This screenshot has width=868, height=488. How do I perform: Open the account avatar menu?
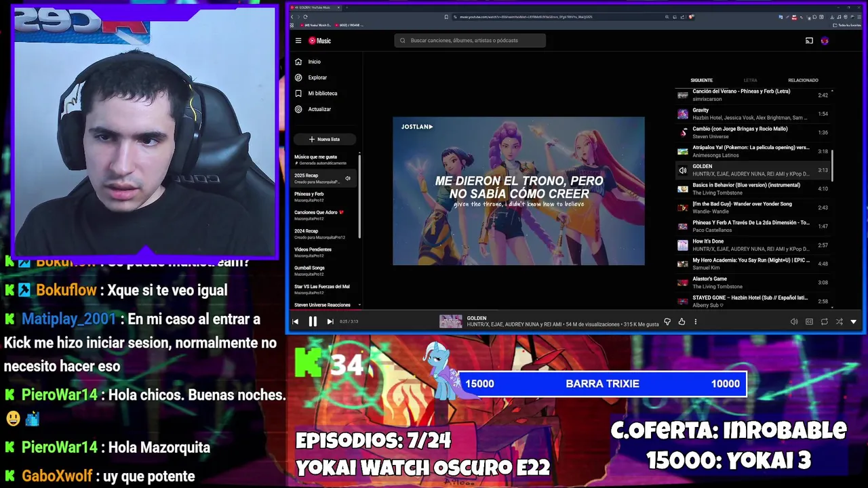[x=825, y=41]
